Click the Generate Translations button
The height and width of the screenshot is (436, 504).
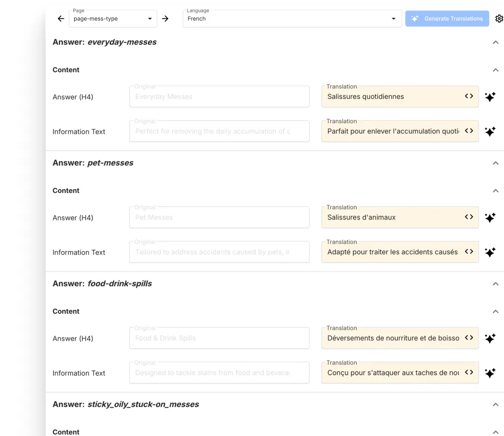click(447, 19)
